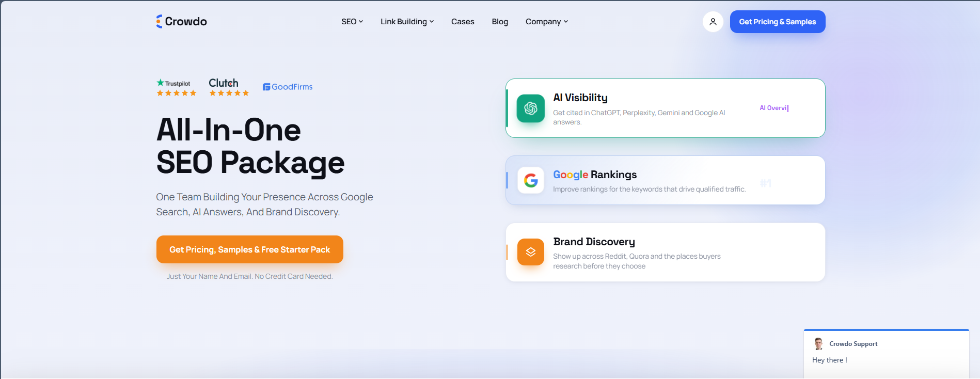Viewport: 980px width, 379px height.
Task: Click the 'Hey there !' chat message
Action: point(829,360)
